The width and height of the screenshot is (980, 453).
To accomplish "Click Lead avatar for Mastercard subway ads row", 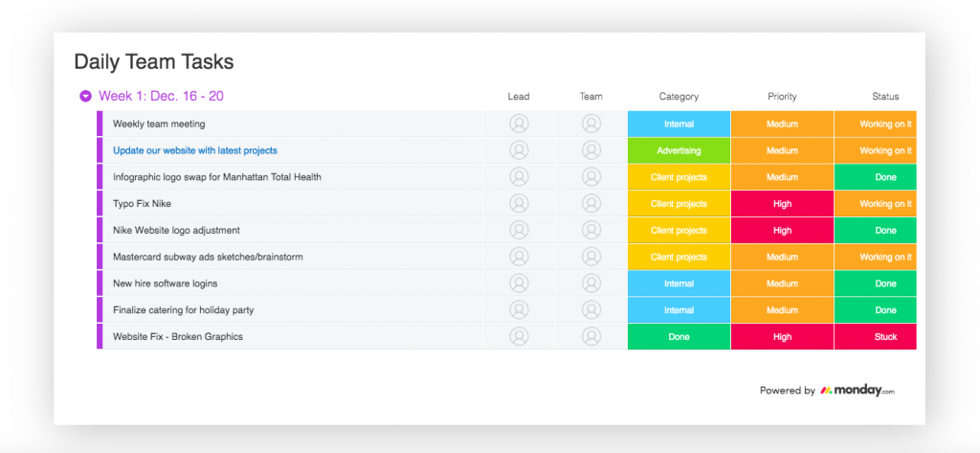I will (x=519, y=257).
